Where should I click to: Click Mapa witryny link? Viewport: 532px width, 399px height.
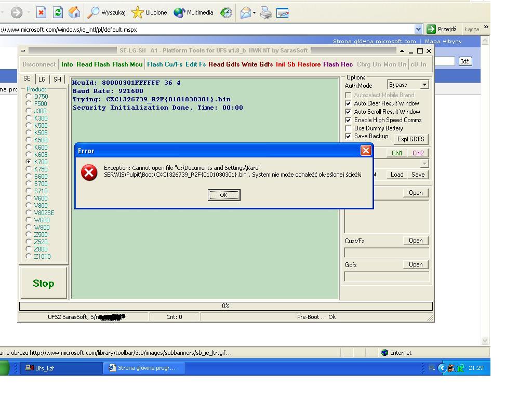point(443,42)
